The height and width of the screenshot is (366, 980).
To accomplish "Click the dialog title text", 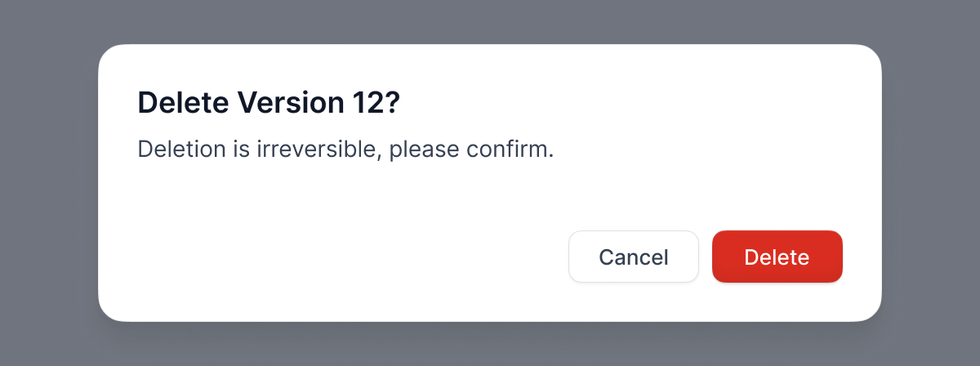I will [269, 103].
